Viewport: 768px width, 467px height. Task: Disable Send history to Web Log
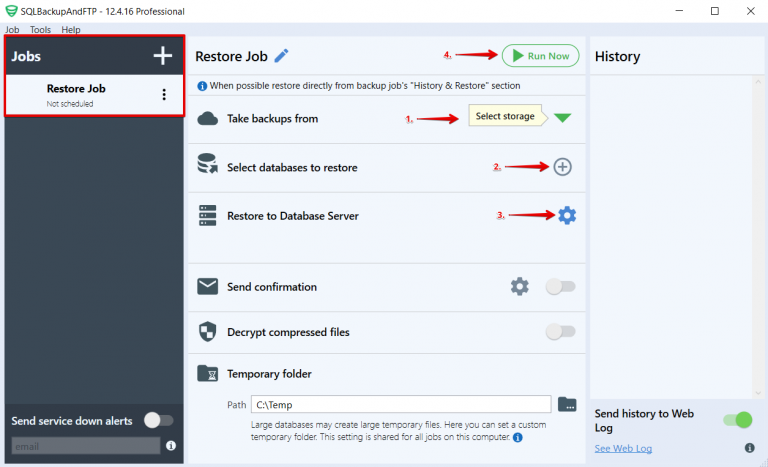(x=736, y=419)
